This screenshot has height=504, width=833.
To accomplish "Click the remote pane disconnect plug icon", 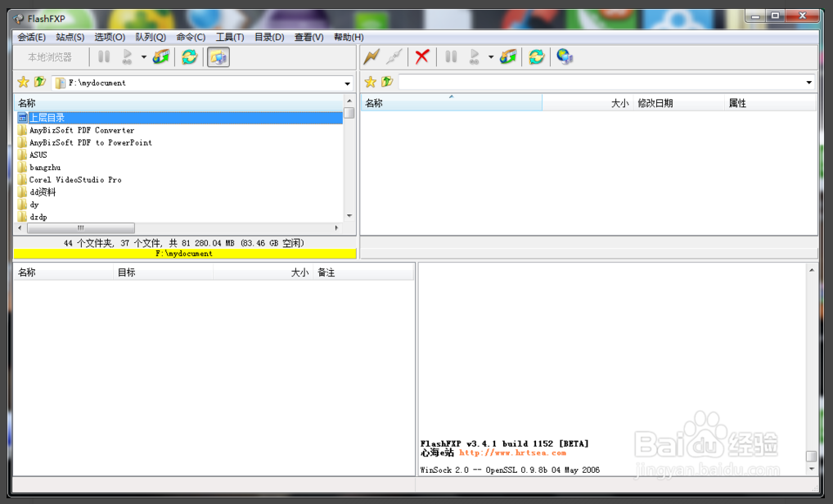I will pos(394,56).
